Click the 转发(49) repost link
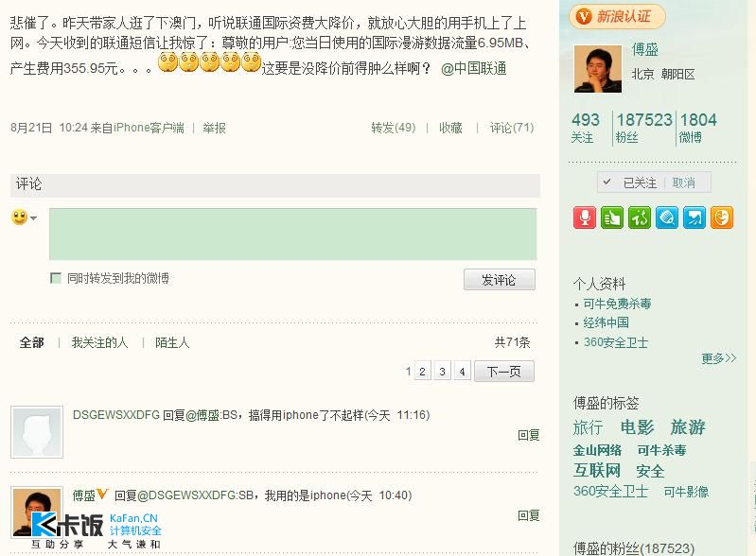The width and height of the screenshot is (756, 556). click(x=394, y=128)
